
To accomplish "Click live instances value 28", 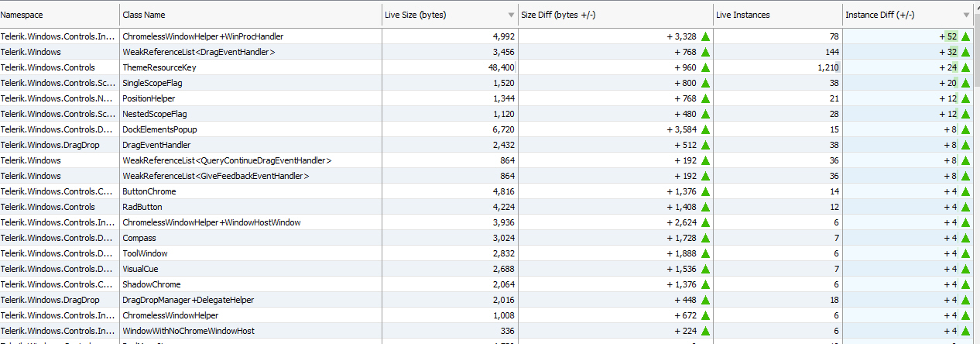I will (835, 114).
